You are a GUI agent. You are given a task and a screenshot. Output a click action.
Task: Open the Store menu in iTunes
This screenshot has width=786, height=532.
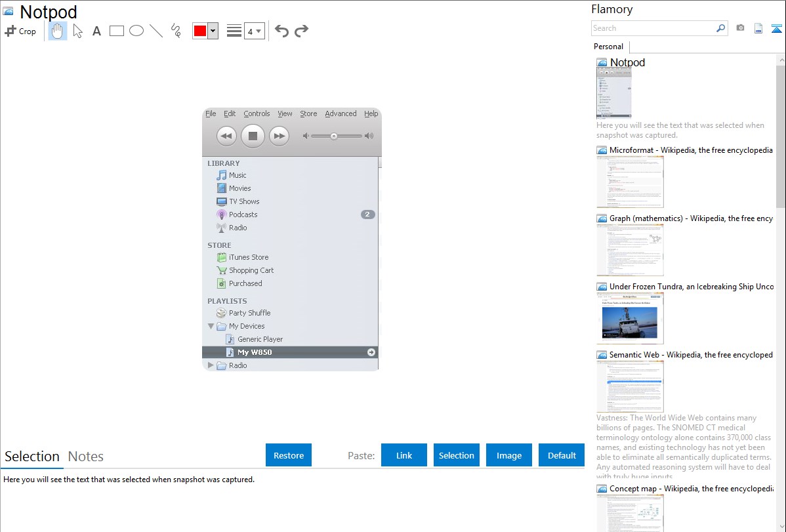point(308,114)
